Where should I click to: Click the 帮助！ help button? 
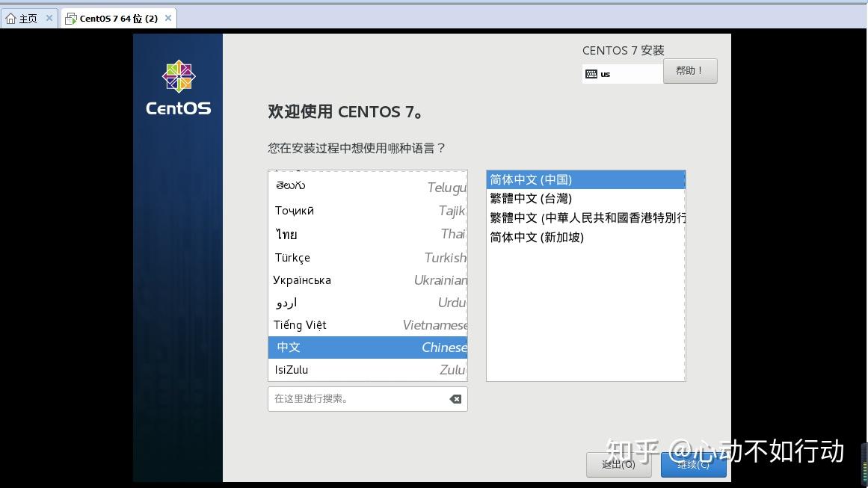(x=690, y=71)
